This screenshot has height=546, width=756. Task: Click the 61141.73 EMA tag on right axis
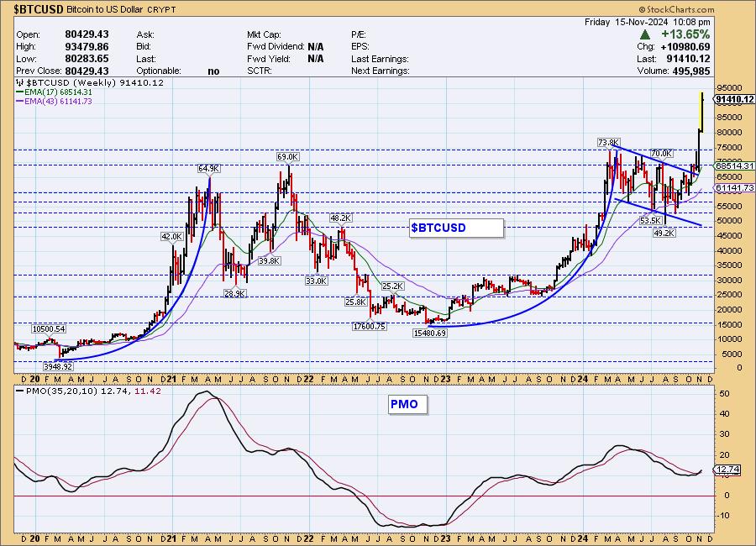click(x=734, y=187)
